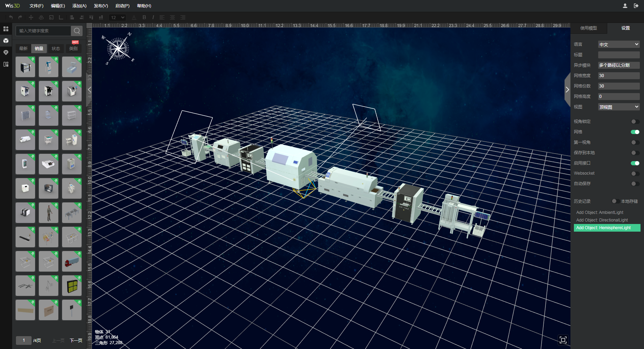Viewport: 644px width, 349px height.
Task: Open the 编辑(E) menu
Action: point(58,6)
